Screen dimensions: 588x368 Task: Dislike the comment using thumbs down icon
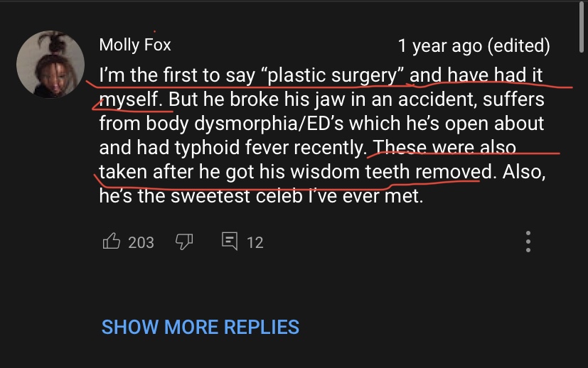click(x=184, y=242)
